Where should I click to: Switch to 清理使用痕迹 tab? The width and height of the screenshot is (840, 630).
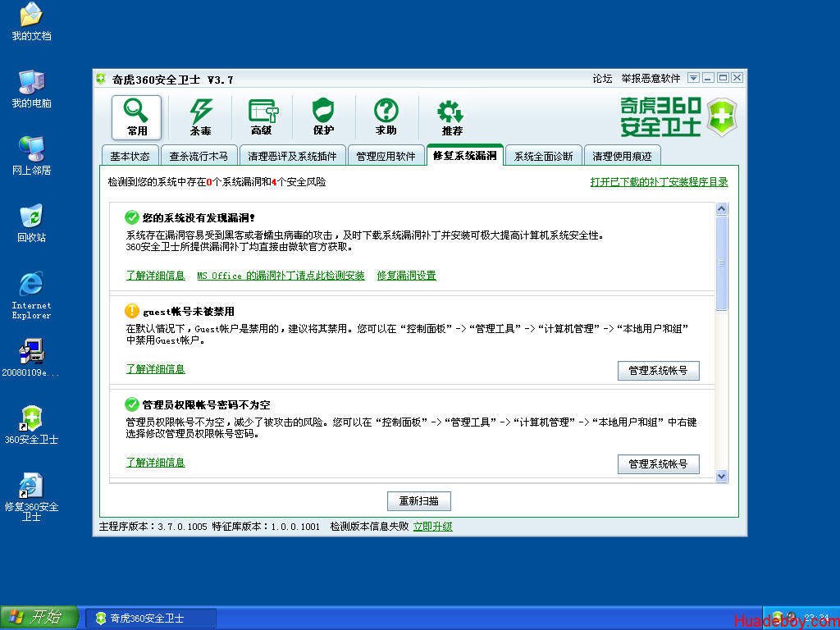point(622,156)
